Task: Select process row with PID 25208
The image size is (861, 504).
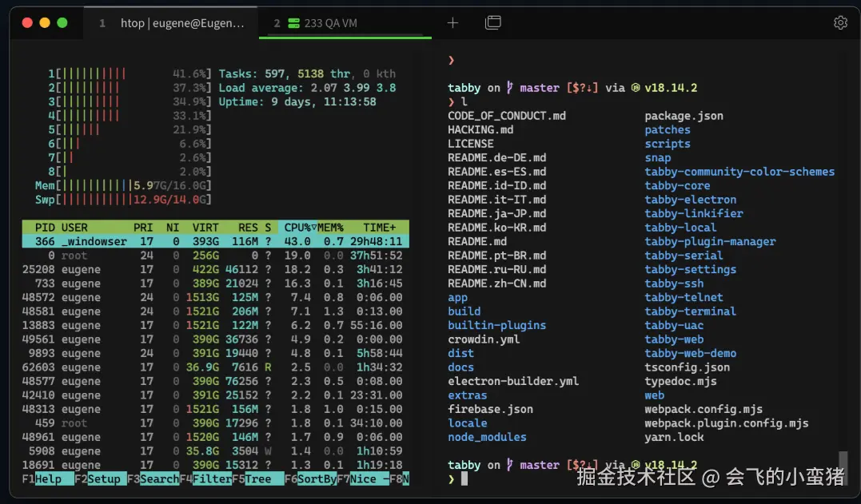Action: (215, 269)
